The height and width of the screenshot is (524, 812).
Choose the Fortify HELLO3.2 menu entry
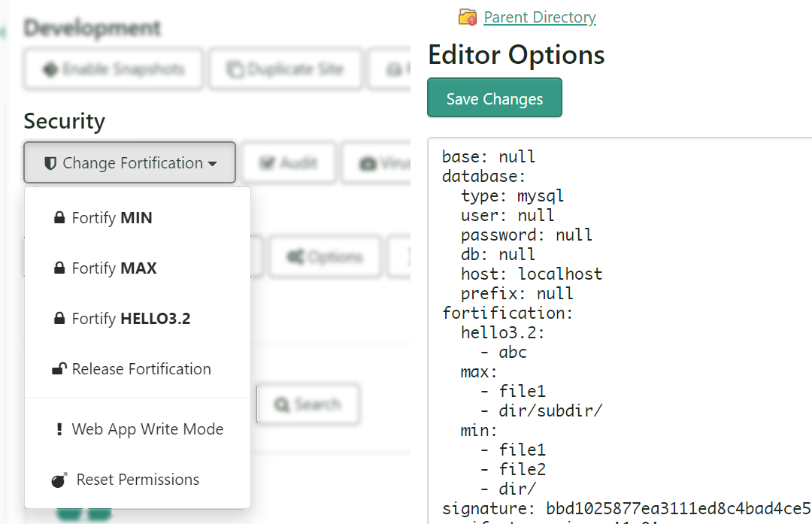tap(130, 319)
